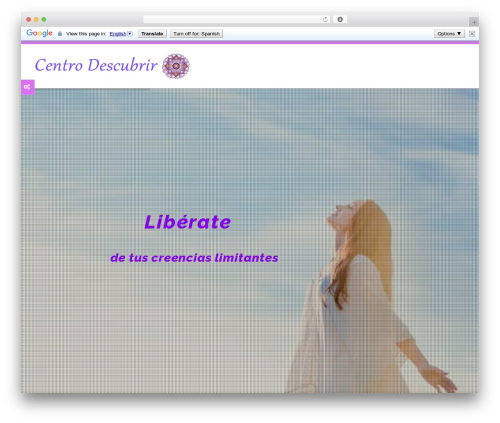This screenshot has width=500, height=423.
Task: Click the Translate button
Action: 152,34
